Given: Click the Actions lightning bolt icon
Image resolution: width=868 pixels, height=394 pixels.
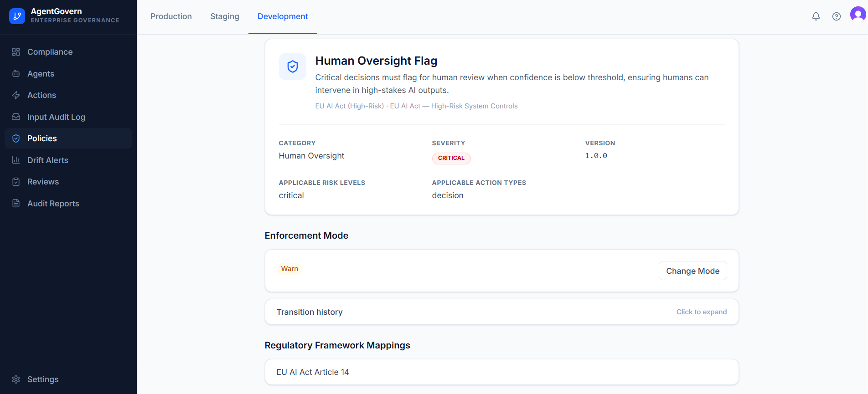Looking at the screenshot, I should (16, 95).
